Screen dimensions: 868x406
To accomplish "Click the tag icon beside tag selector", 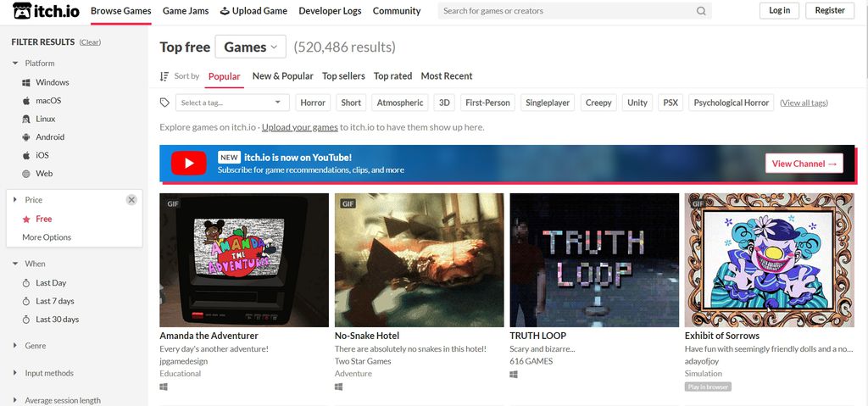I will click(x=164, y=103).
